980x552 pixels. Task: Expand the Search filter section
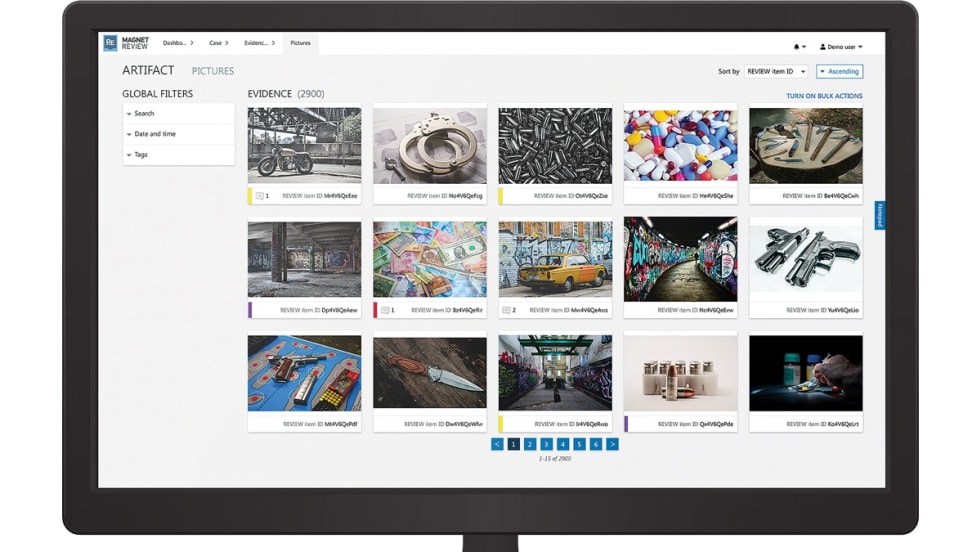point(178,114)
